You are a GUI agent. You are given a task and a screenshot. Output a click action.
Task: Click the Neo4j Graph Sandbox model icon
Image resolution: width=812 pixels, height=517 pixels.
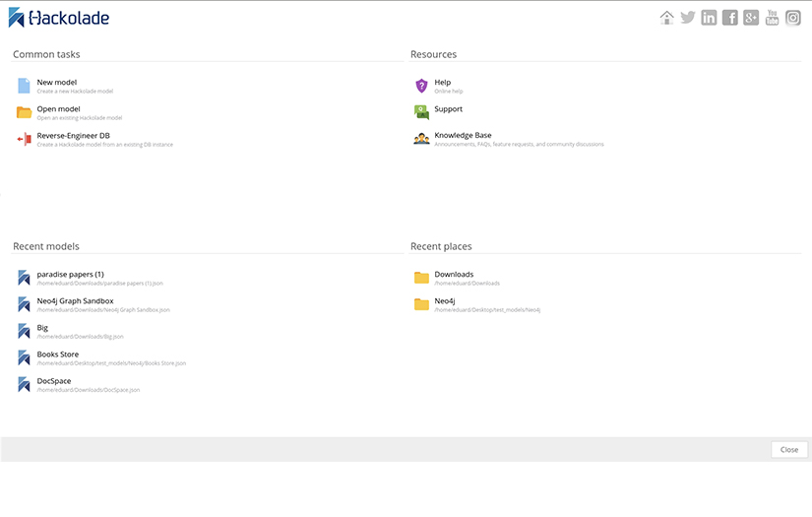(24, 304)
